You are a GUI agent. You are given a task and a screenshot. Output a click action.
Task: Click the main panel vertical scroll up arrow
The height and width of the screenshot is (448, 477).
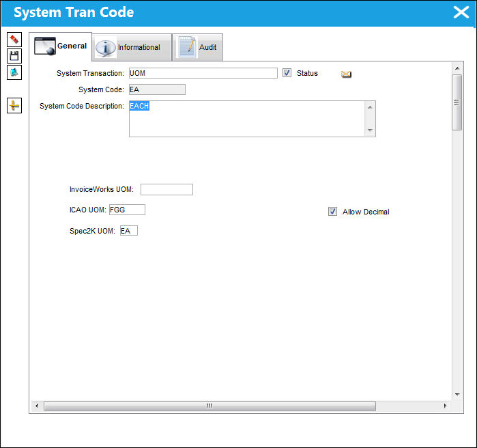point(457,68)
